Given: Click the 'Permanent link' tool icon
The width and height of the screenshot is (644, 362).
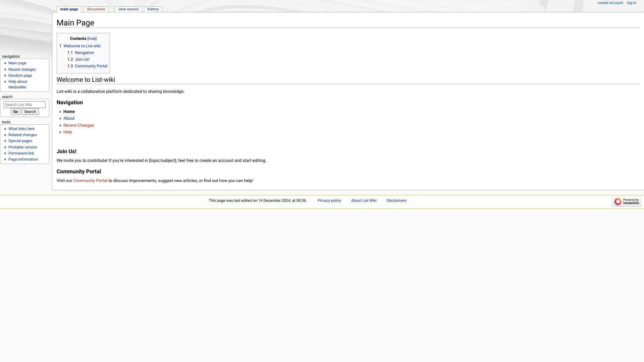Looking at the screenshot, I should tap(21, 153).
